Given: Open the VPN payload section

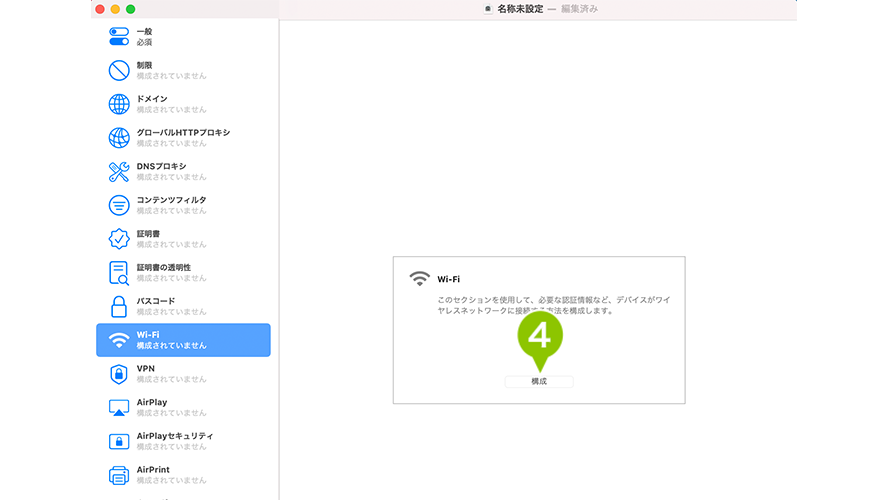Looking at the screenshot, I should click(x=183, y=374).
